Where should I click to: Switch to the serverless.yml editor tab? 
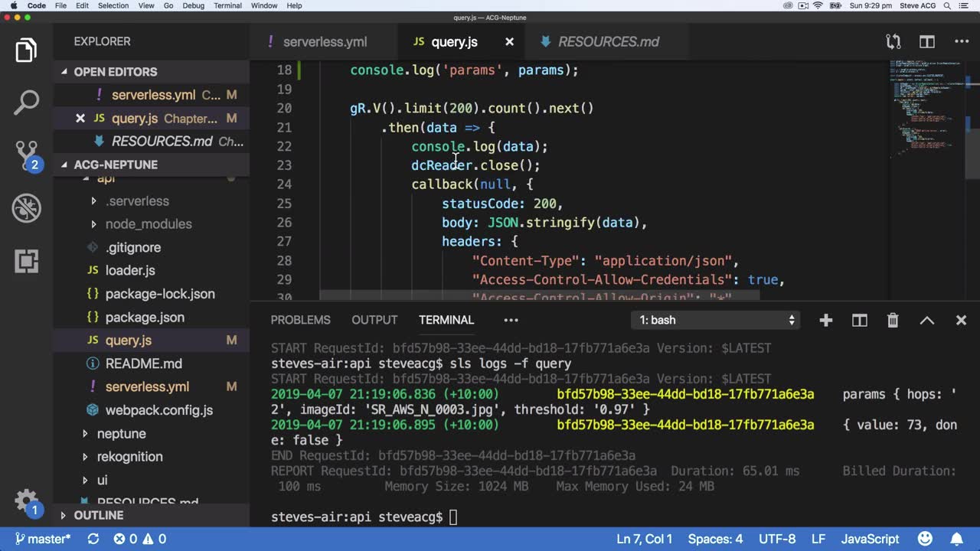[325, 42]
